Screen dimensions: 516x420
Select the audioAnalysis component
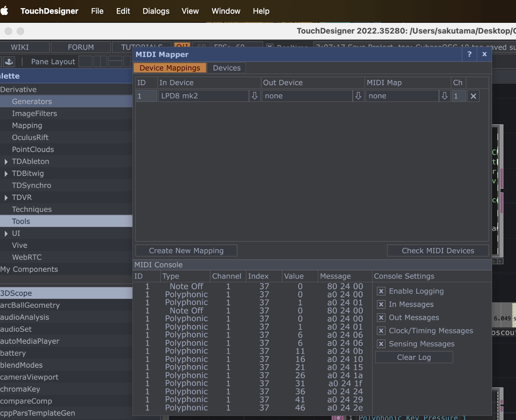(66, 317)
